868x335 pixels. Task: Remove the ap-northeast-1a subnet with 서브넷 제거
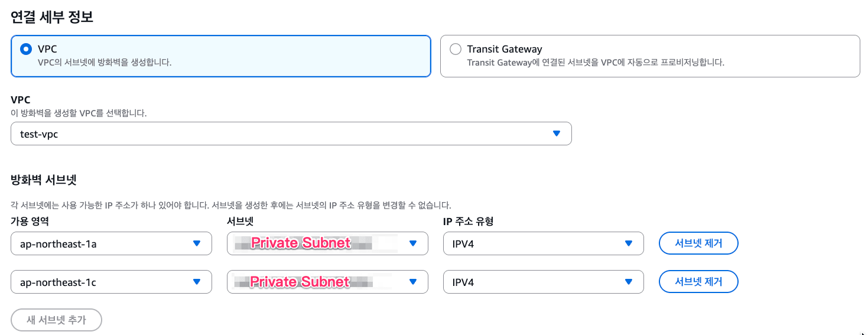pos(698,243)
